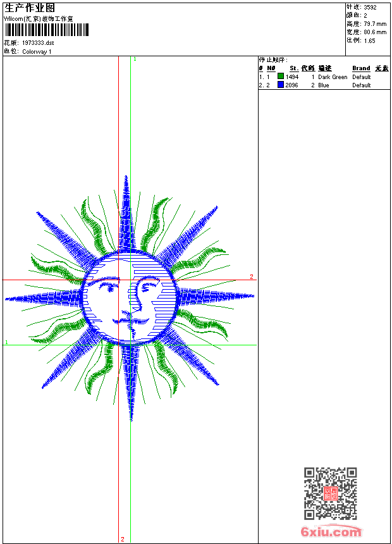Click the 描述 column header
392x544 pixels.
tap(324, 68)
